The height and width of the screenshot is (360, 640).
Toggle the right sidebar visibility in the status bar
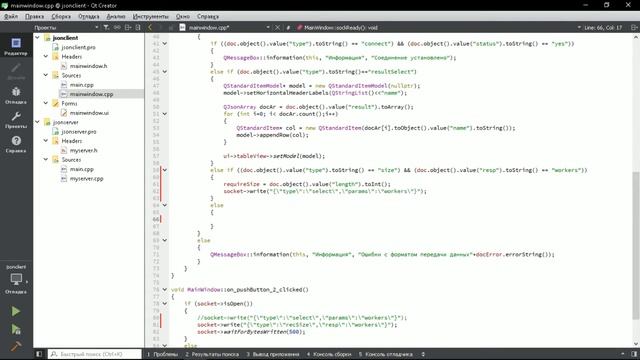coord(634,354)
